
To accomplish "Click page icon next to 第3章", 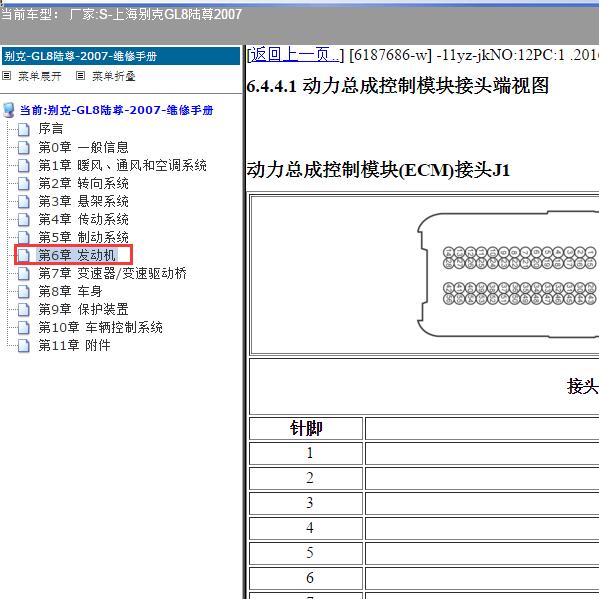I will pyautogui.click(x=24, y=202).
